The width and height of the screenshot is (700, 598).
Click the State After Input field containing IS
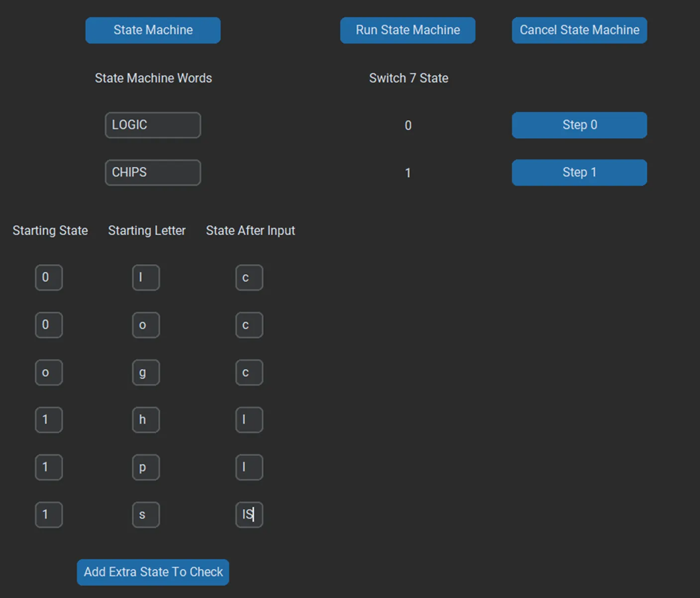(x=249, y=514)
